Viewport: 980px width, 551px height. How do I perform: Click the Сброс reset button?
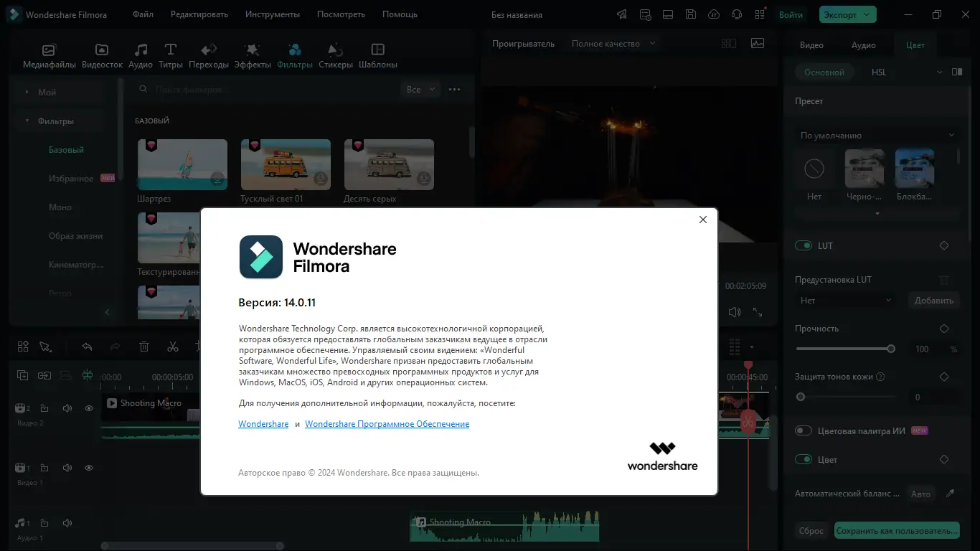811,531
